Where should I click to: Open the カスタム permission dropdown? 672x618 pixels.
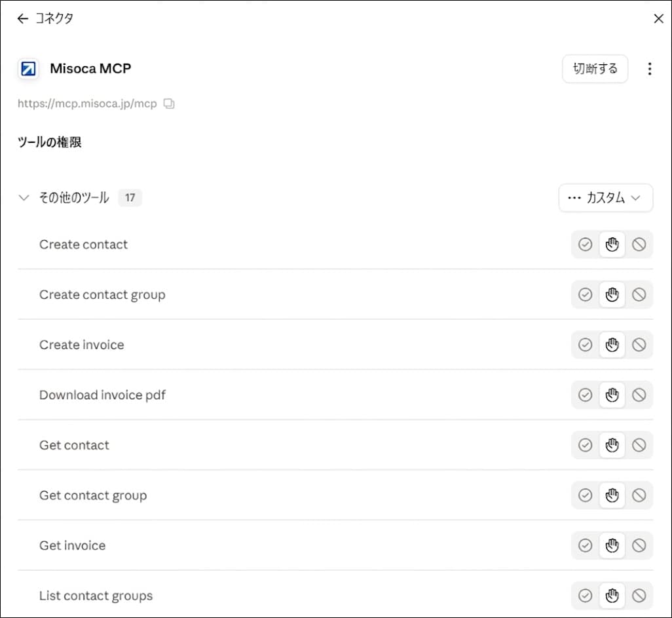pyautogui.click(x=606, y=198)
